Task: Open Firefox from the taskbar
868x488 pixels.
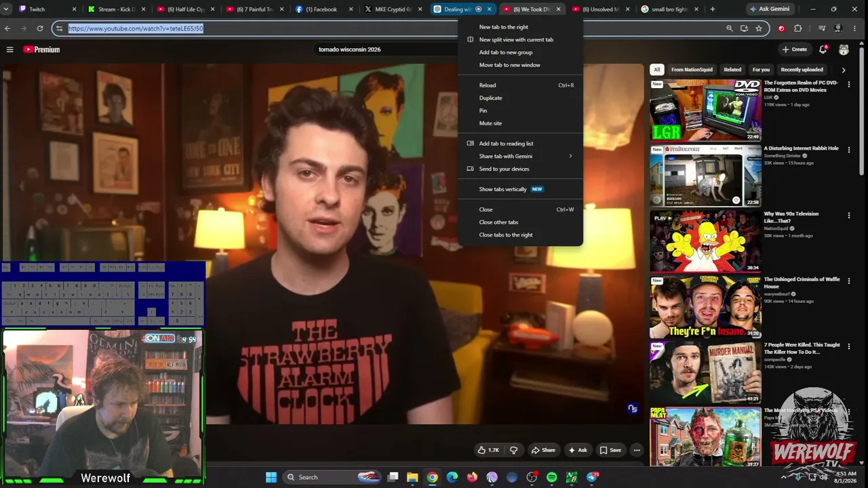Action: coord(472,477)
